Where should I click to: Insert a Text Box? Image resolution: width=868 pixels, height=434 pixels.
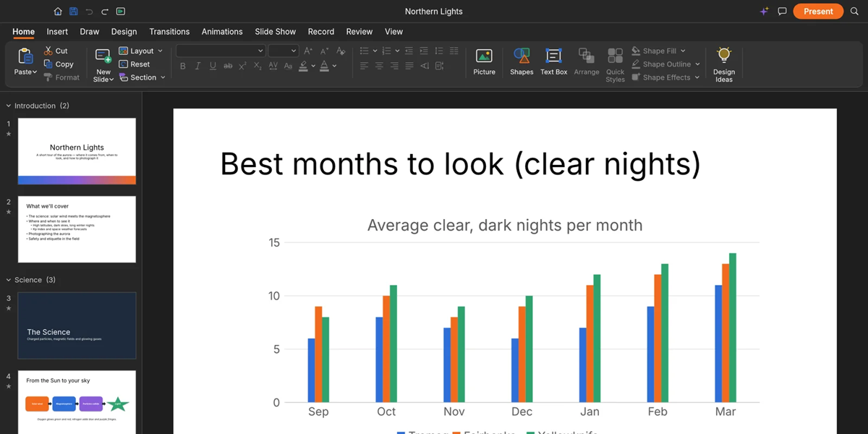tap(553, 62)
